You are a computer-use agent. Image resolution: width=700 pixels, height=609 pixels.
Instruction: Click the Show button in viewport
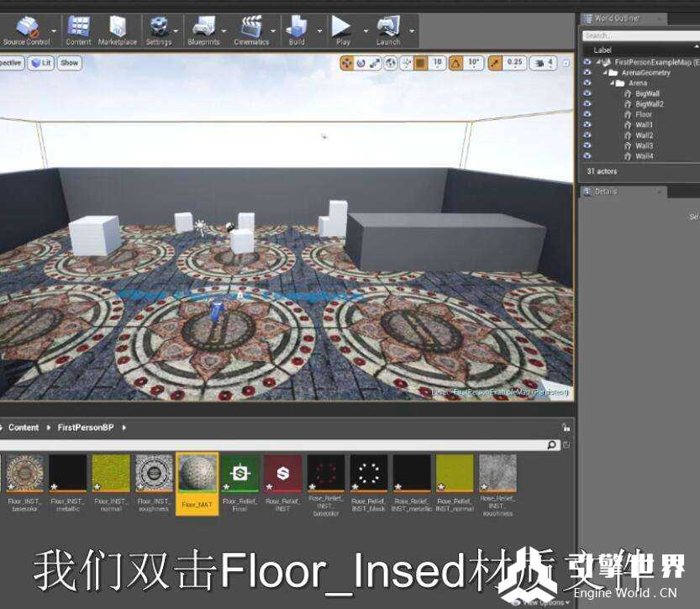coord(70,62)
